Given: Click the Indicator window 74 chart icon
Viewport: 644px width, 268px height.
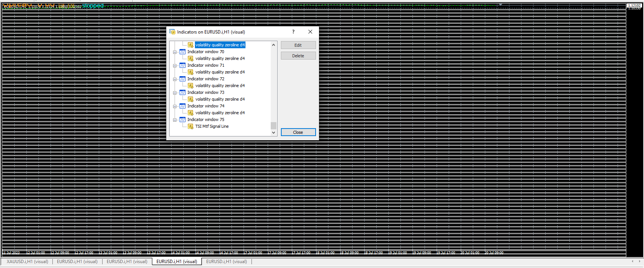Looking at the screenshot, I should [182, 106].
